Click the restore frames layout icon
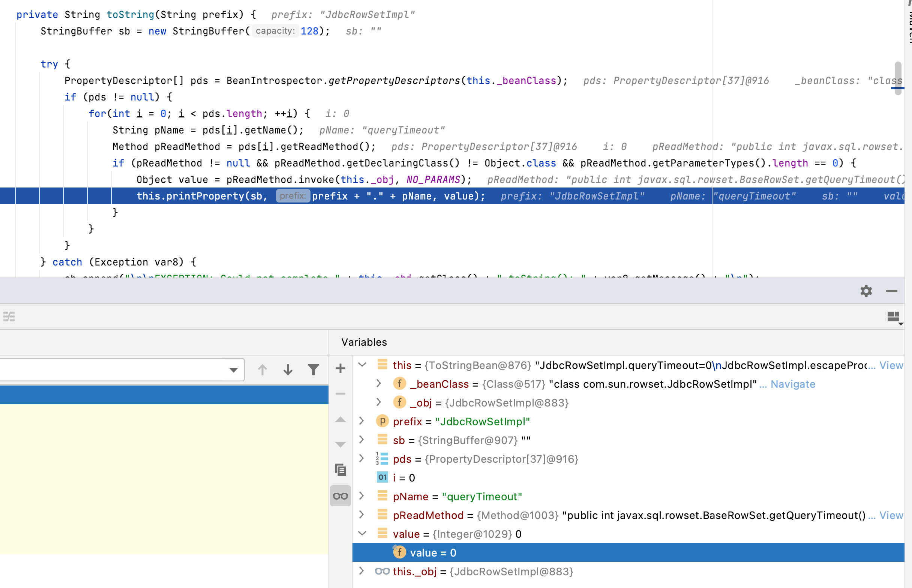The height and width of the screenshot is (588, 912). click(9, 316)
